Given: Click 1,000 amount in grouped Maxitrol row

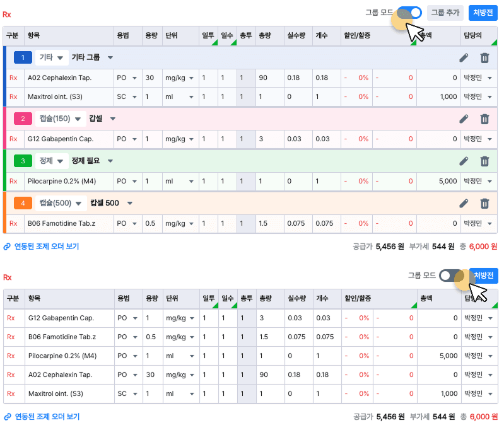Looking at the screenshot, I should pos(448,96).
